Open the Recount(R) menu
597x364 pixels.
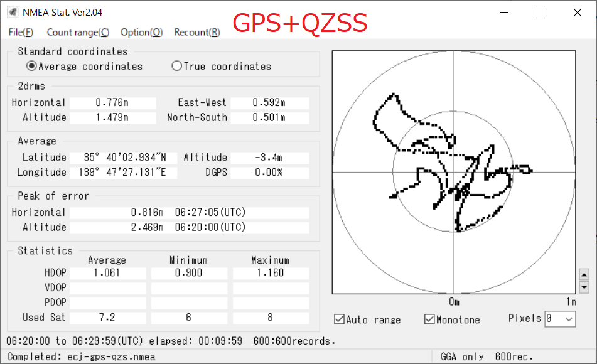197,33
